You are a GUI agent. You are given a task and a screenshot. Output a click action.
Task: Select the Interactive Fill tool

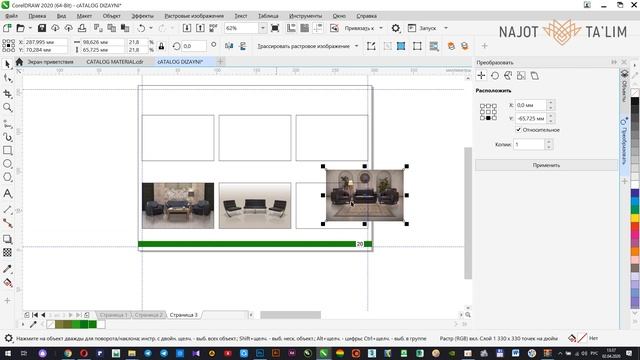point(7,282)
